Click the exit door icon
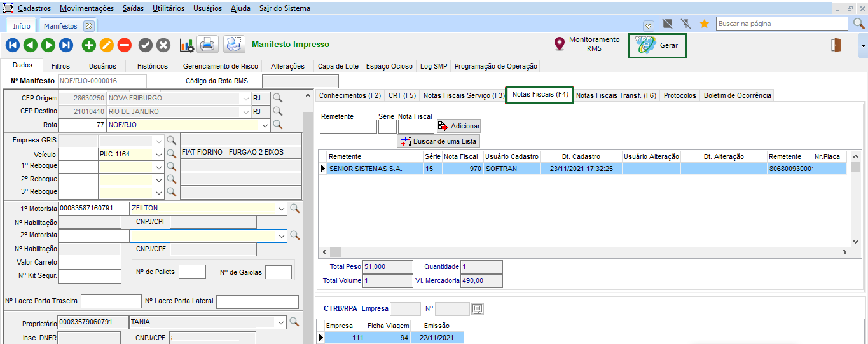Viewport: 868px width, 344px height. coord(836,45)
